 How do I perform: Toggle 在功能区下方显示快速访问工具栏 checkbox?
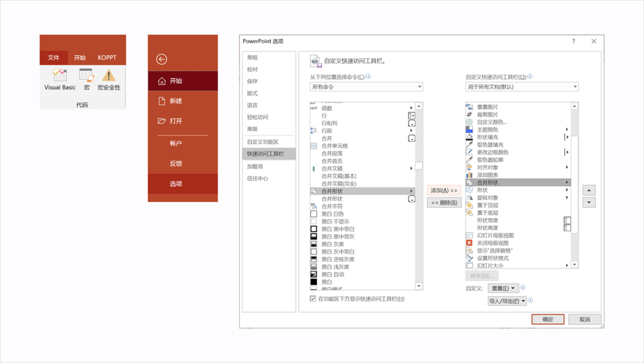[313, 299]
